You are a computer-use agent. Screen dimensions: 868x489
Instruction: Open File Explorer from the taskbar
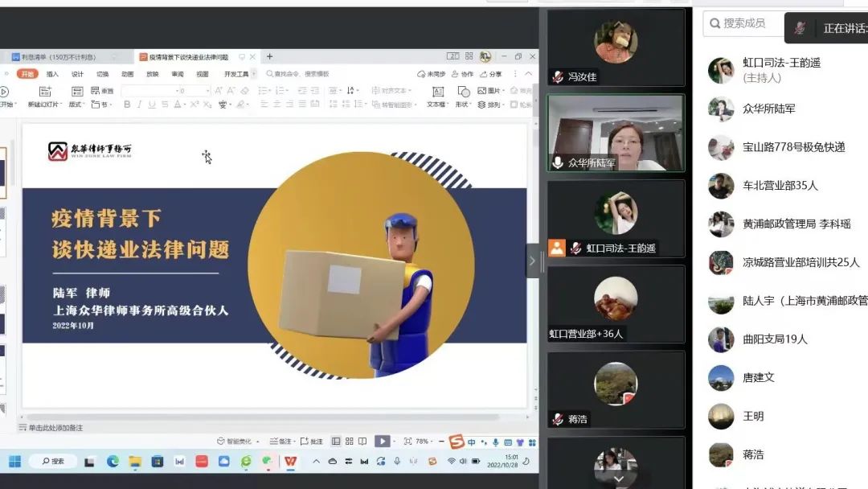coord(134,462)
